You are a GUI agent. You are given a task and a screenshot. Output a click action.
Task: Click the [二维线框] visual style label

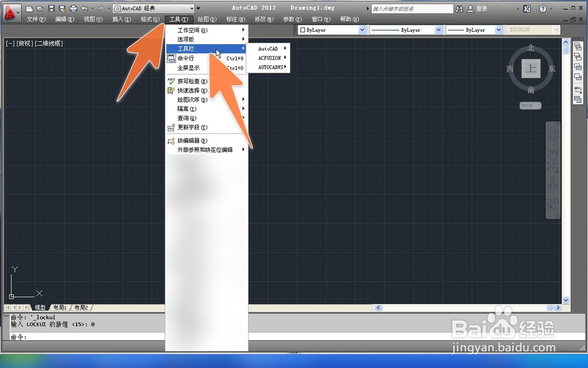pyautogui.click(x=49, y=43)
